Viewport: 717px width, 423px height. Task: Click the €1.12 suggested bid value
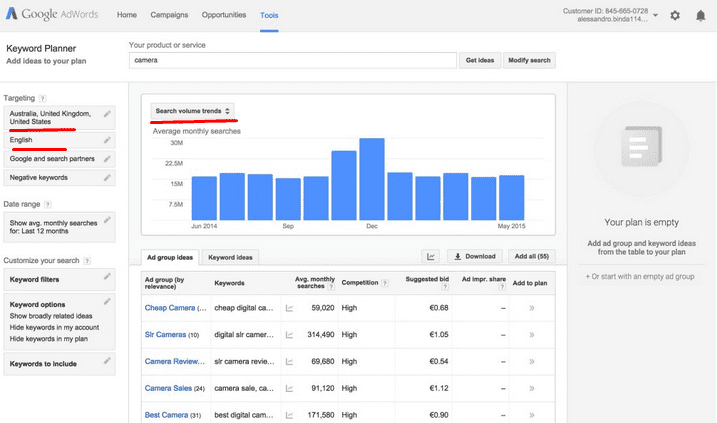(x=439, y=388)
